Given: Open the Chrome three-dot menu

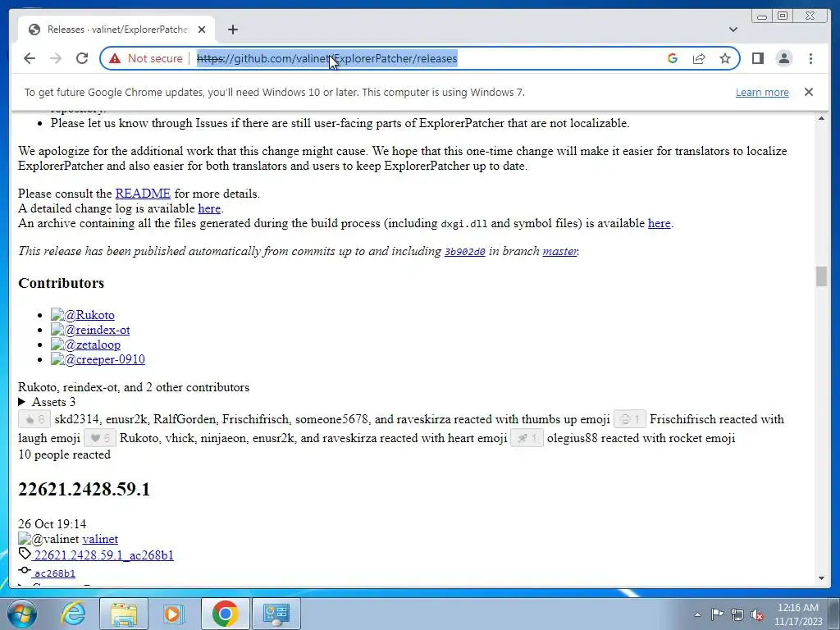Looking at the screenshot, I should click(810, 58).
